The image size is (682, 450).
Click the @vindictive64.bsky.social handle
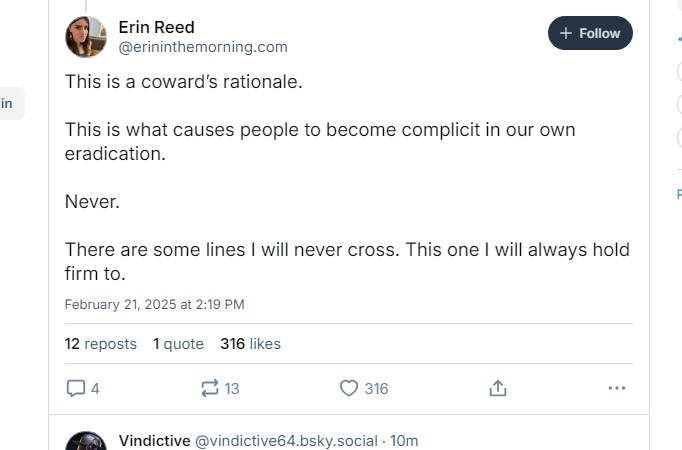(287, 441)
